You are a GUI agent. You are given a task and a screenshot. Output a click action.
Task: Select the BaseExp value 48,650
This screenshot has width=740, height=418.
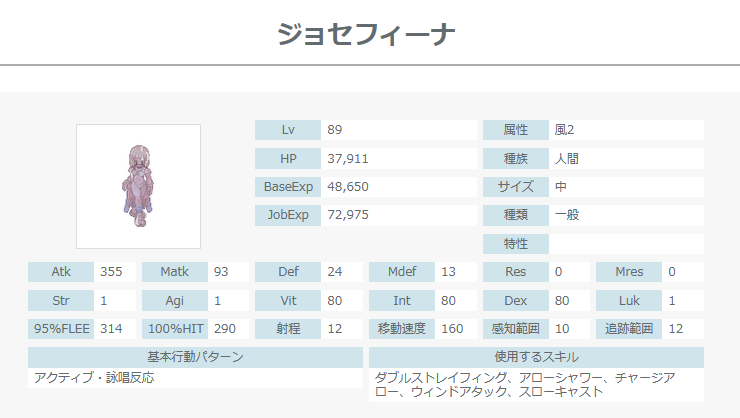click(348, 187)
